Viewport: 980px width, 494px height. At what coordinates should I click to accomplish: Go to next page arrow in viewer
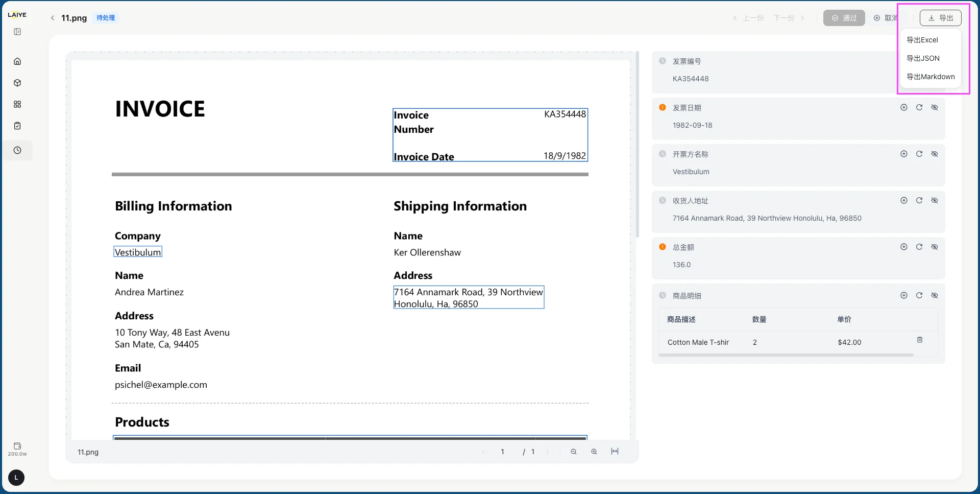coord(548,452)
